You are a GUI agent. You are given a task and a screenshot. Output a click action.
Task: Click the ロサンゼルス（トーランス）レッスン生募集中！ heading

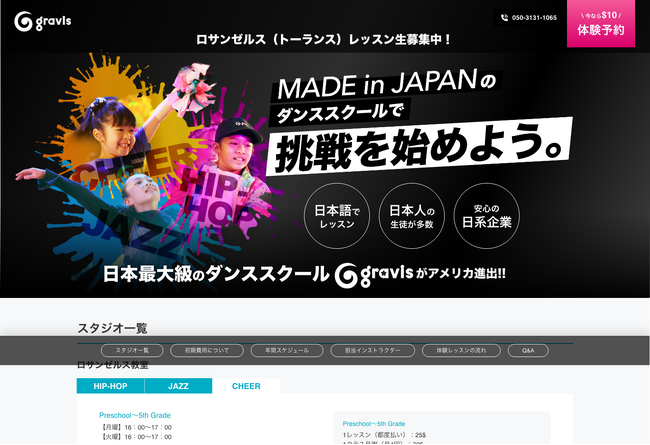click(x=323, y=39)
